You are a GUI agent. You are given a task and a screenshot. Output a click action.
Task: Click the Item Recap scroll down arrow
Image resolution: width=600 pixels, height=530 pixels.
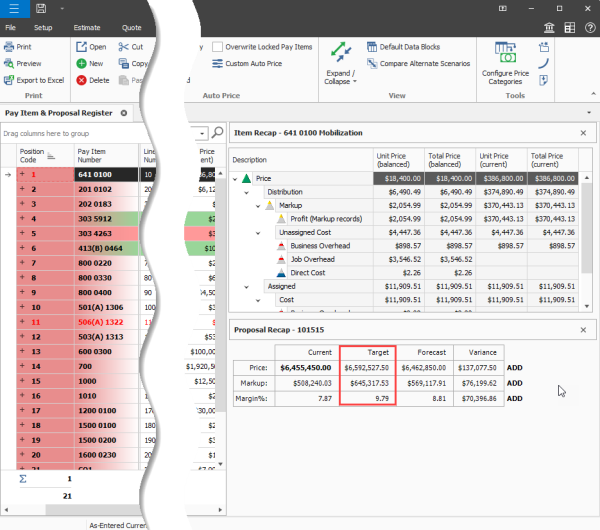(587, 306)
